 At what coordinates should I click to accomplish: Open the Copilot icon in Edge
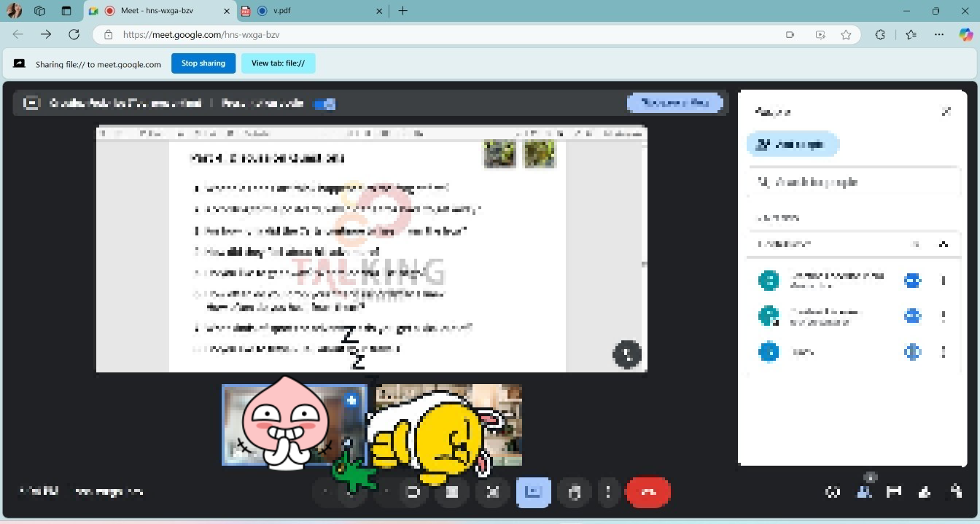pyautogui.click(x=965, y=35)
